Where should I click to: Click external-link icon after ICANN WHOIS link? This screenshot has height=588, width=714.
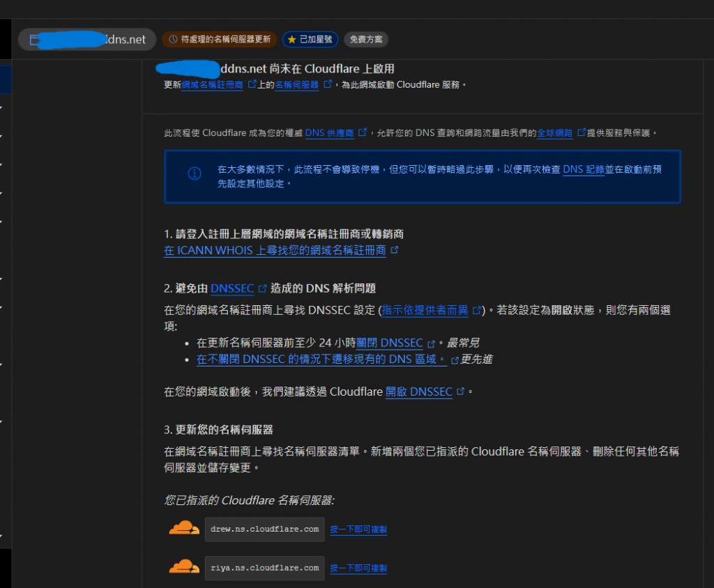pyautogui.click(x=395, y=250)
